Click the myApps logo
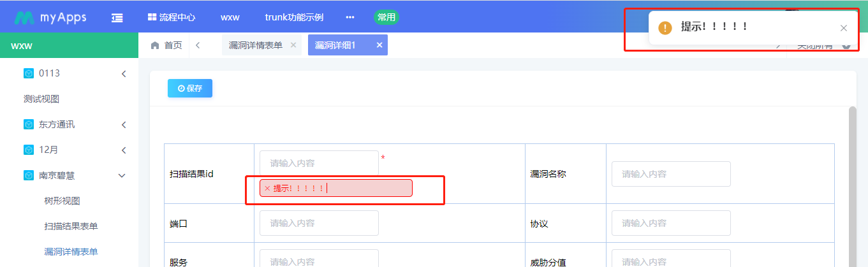 click(x=50, y=17)
